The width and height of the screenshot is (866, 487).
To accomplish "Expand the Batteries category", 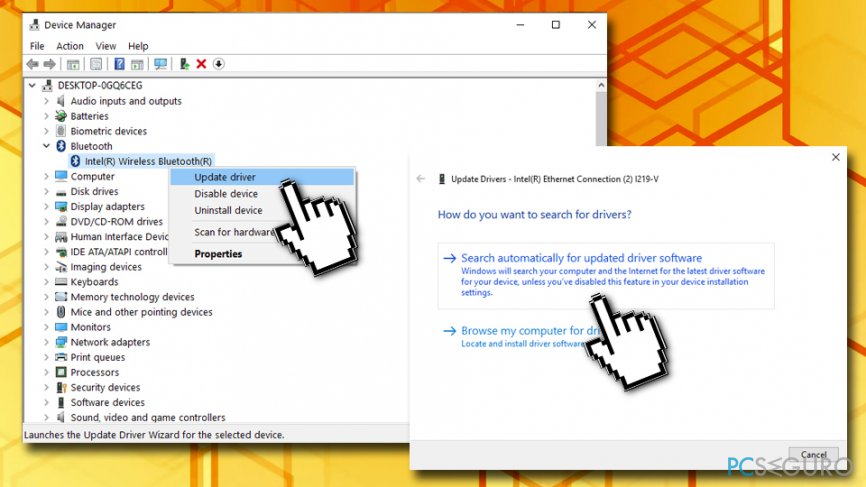I will pyautogui.click(x=46, y=116).
